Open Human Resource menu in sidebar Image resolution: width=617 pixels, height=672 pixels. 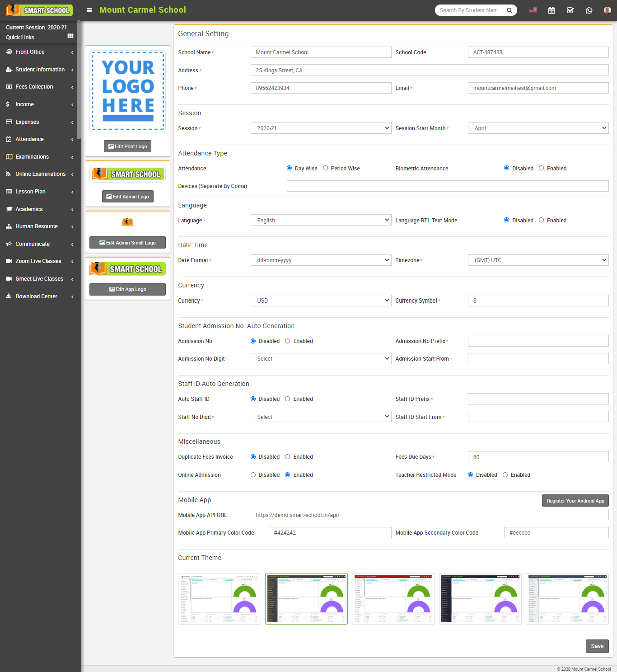pyautogui.click(x=40, y=226)
